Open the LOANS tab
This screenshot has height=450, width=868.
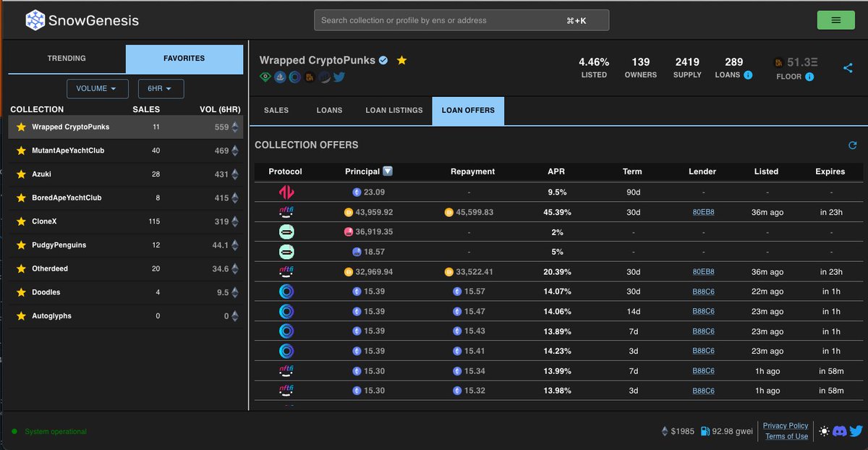click(x=329, y=111)
